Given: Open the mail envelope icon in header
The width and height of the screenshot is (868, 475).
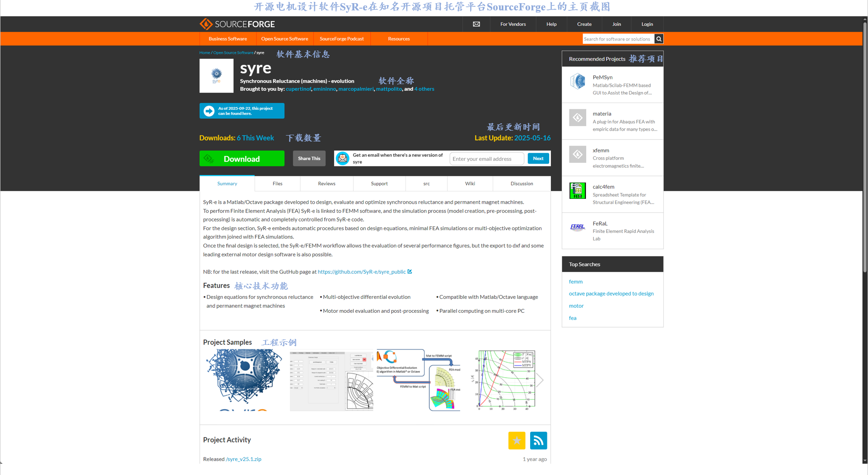Looking at the screenshot, I should tap(476, 24).
